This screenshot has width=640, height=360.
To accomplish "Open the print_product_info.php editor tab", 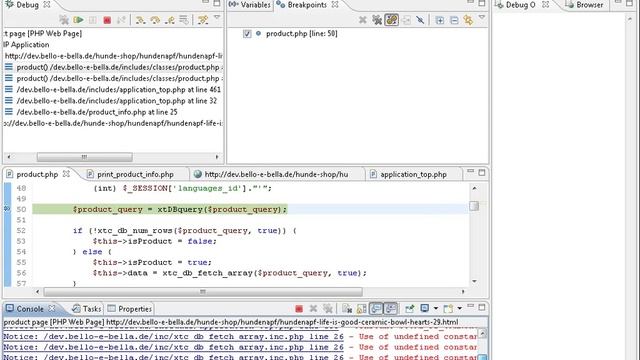I will 135,174.
